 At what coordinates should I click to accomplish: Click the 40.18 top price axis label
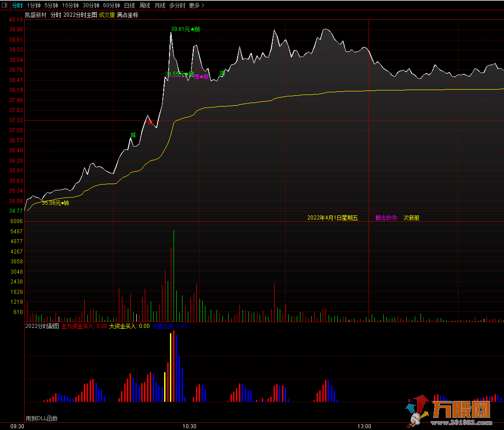coord(16,20)
